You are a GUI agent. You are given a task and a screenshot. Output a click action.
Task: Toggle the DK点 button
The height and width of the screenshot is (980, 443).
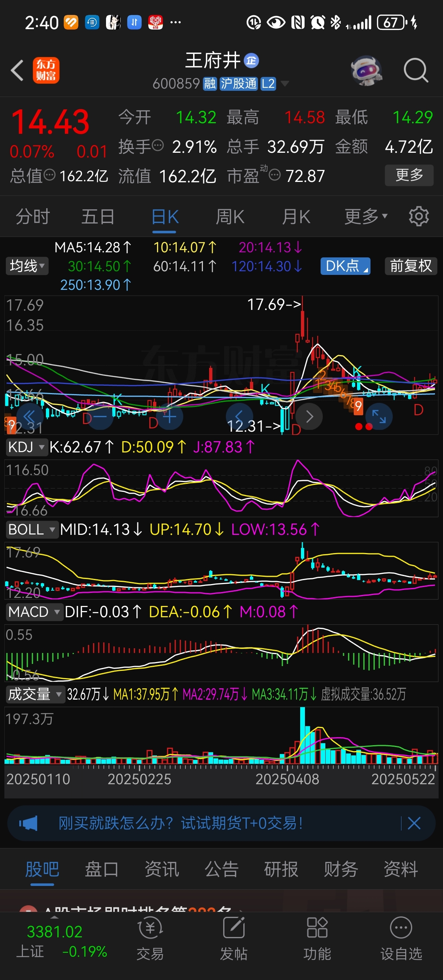(x=345, y=265)
